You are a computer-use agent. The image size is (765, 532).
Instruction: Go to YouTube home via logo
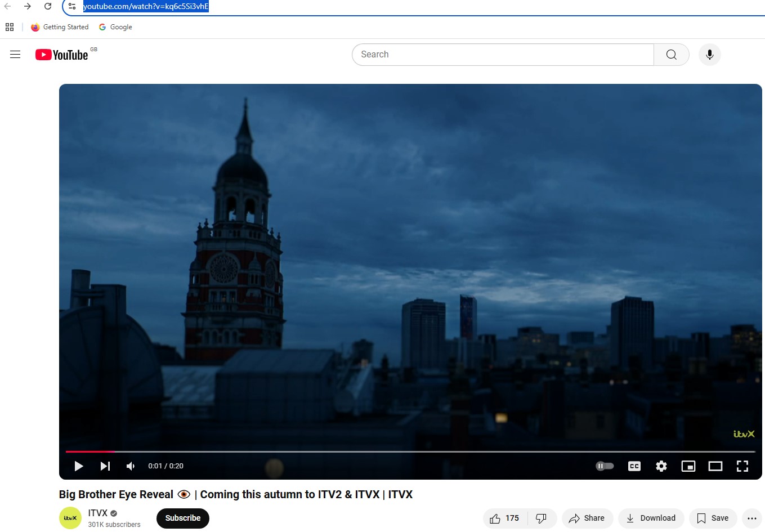[62, 55]
